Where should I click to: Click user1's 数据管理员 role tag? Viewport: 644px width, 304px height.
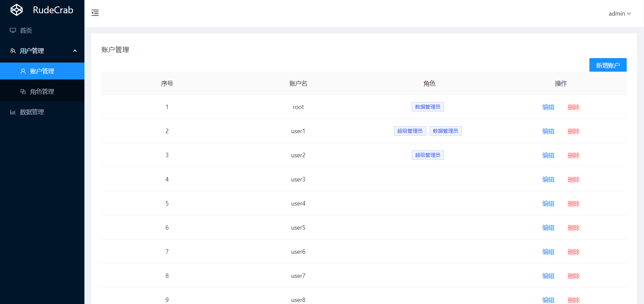[x=446, y=131]
